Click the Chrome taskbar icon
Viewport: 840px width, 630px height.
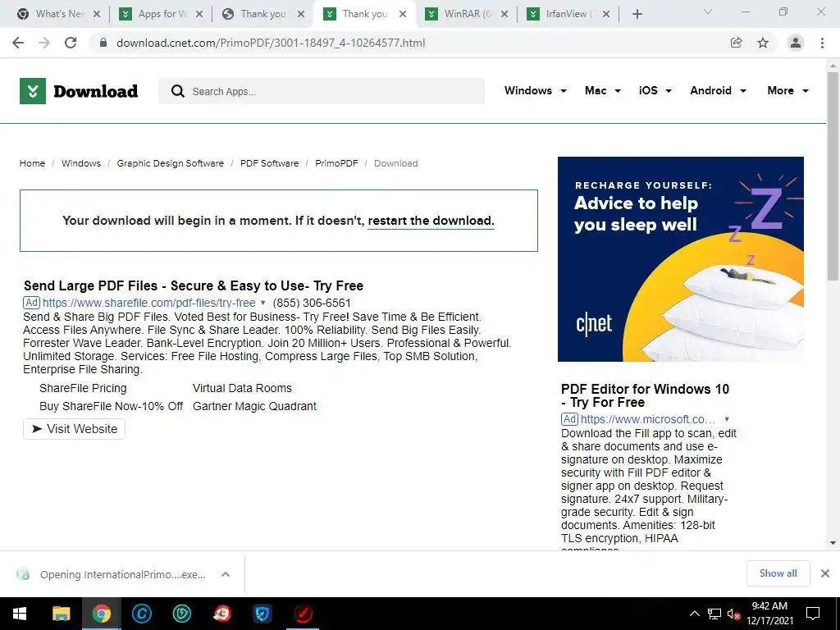pyautogui.click(x=101, y=614)
